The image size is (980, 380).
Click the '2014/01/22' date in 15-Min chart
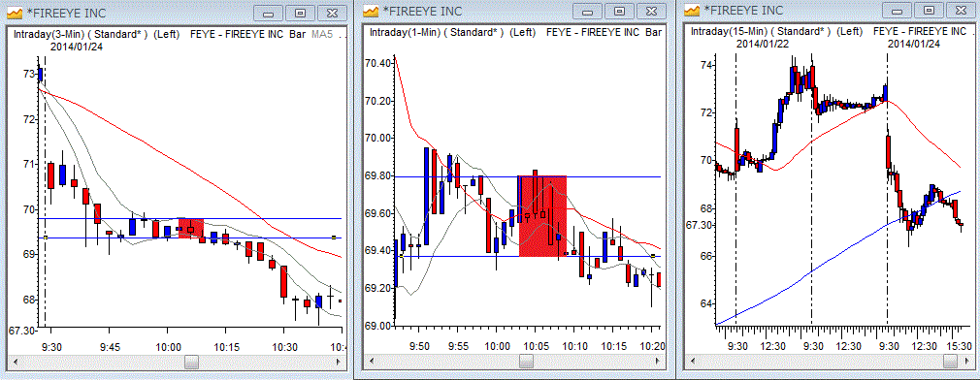click(x=762, y=43)
